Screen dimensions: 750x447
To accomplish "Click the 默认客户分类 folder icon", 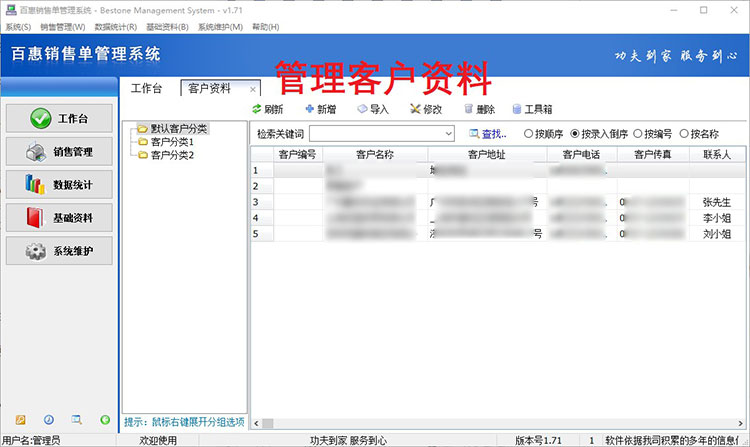I will tap(143, 129).
